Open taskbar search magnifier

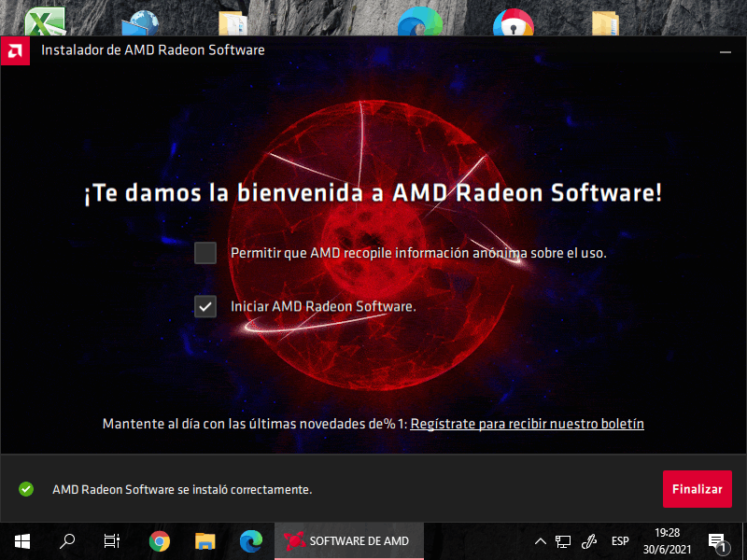67,541
